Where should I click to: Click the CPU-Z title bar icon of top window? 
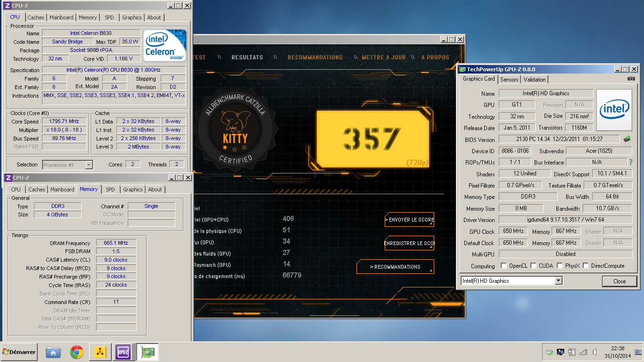[7, 6]
